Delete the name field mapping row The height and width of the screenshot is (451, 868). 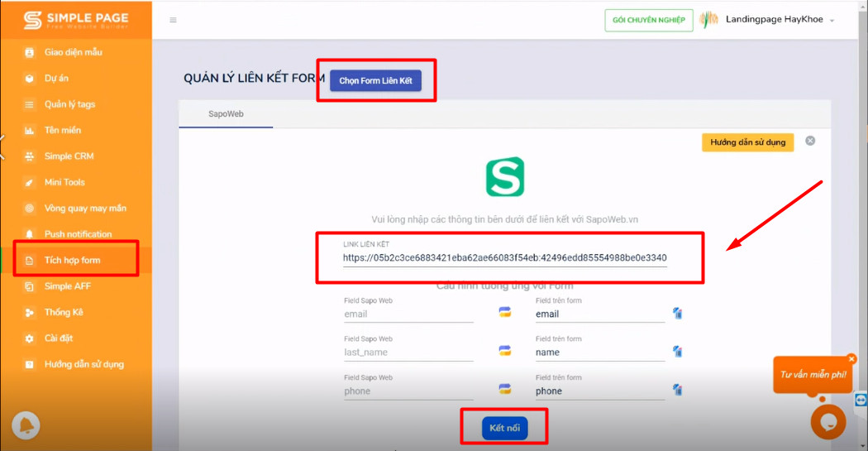point(678,351)
